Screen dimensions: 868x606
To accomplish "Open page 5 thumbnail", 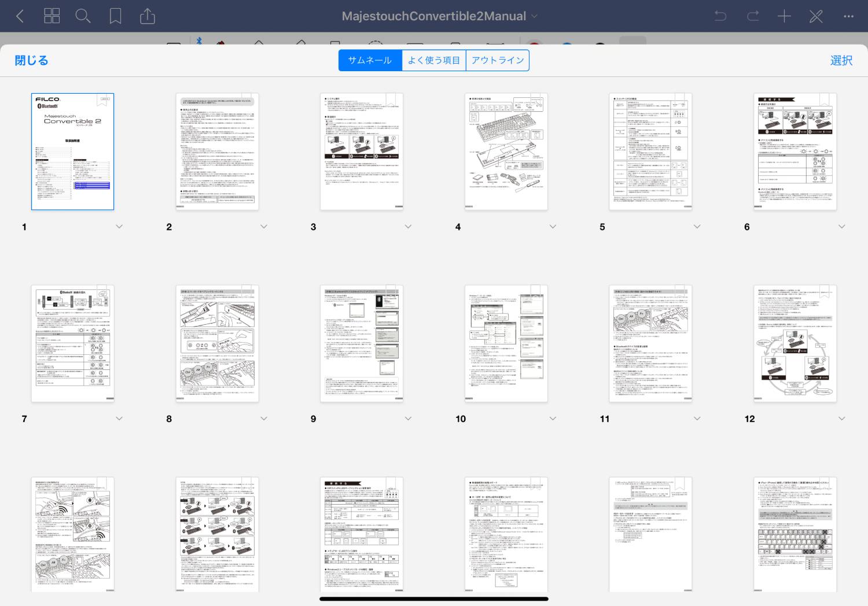I will click(x=650, y=152).
